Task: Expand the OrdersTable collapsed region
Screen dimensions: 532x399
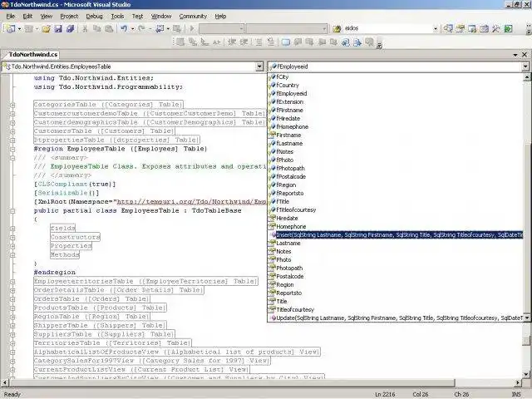Action: coord(12,299)
